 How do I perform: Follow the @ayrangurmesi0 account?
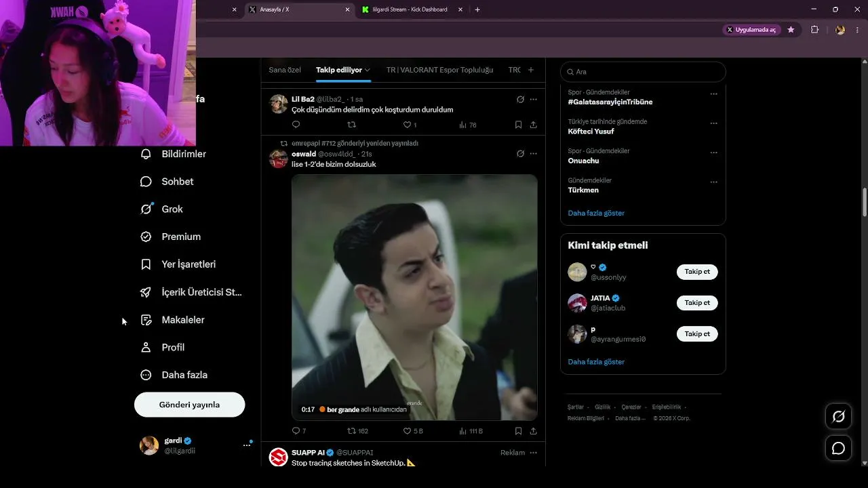pos(697,334)
